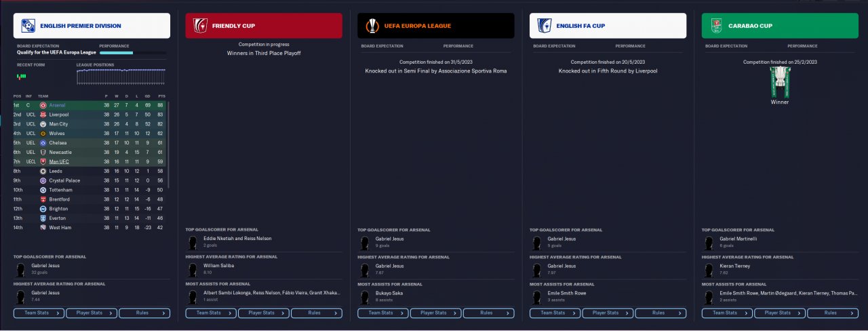The height and width of the screenshot is (331, 868).
Task: Open the UEFA Europa League header
Action: (x=436, y=26)
